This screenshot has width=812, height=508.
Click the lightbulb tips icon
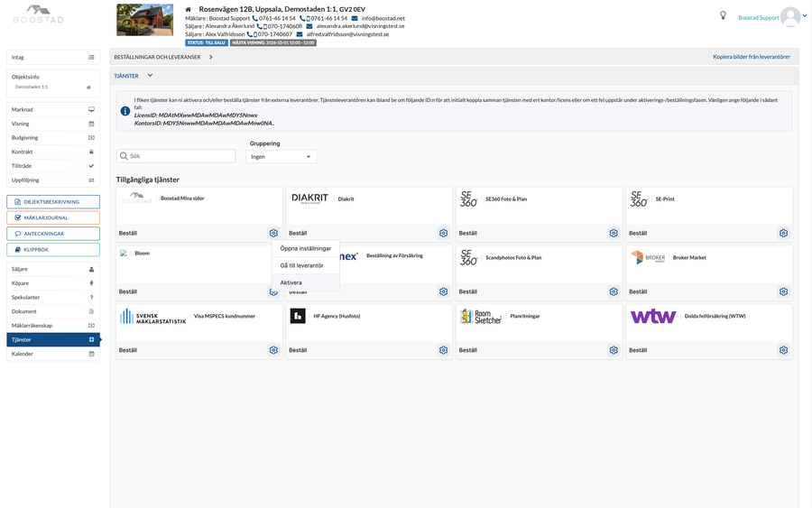(x=723, y=15)
